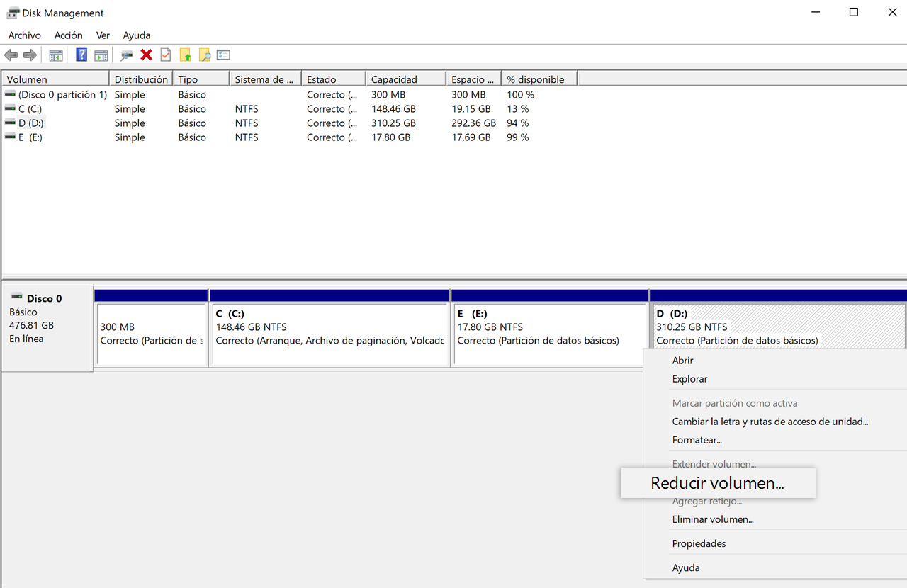Click the Tipo column header

201,79
